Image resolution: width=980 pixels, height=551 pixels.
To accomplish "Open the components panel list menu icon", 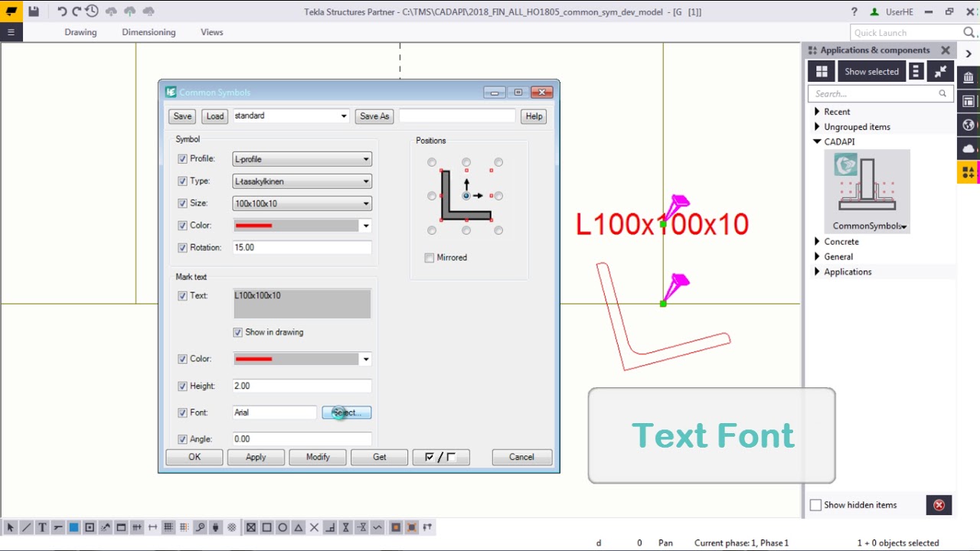I will click(916, 71).
